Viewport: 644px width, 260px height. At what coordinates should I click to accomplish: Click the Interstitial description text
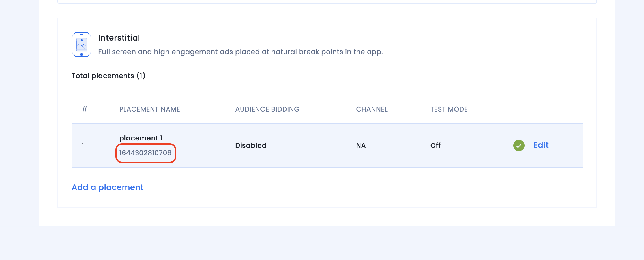(240, 52)
